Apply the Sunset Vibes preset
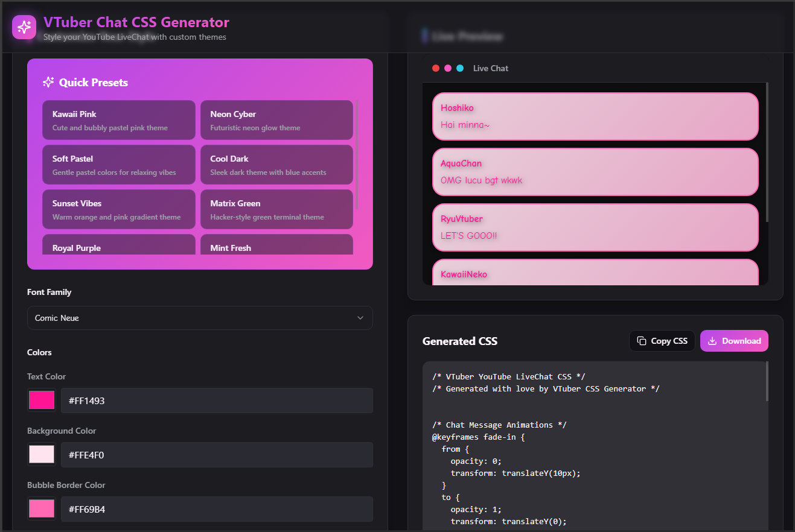Screen dimensions: 795x532 (118, 209)
